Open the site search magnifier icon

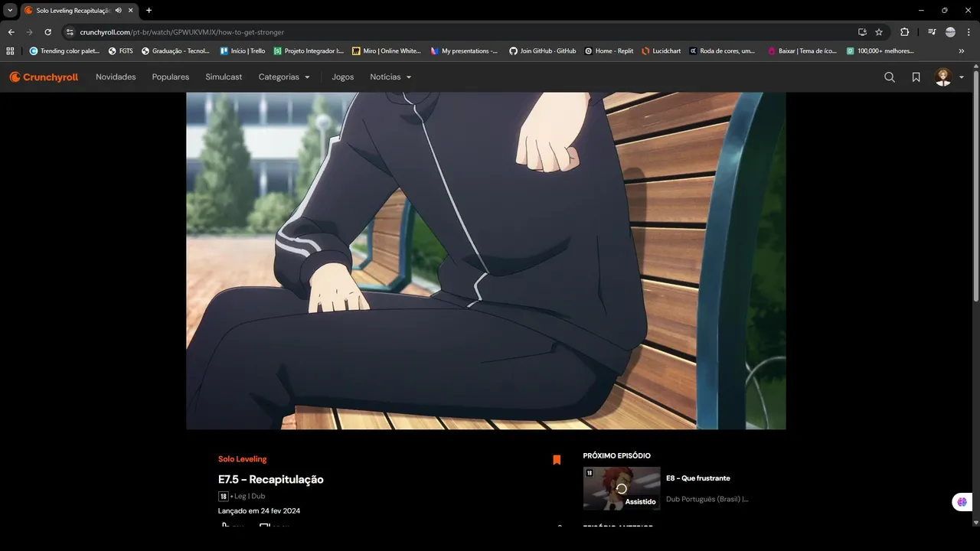click(890, 77)
